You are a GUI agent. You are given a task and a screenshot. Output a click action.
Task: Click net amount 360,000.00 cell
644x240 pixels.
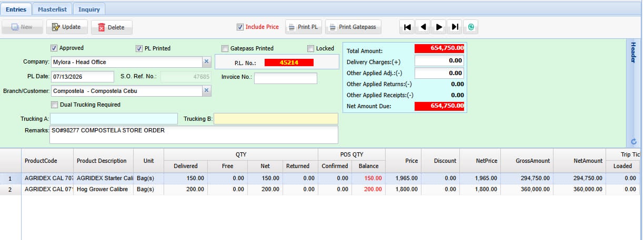click(579, 189)
